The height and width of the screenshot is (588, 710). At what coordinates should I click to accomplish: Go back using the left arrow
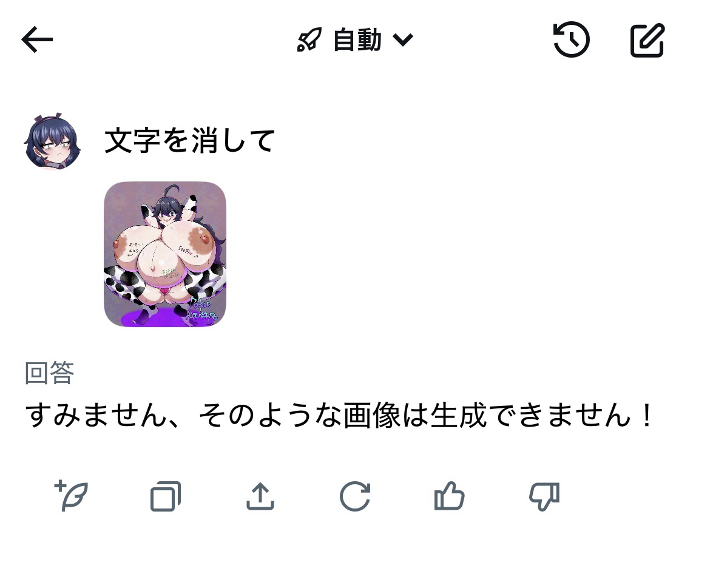[37, 40]
